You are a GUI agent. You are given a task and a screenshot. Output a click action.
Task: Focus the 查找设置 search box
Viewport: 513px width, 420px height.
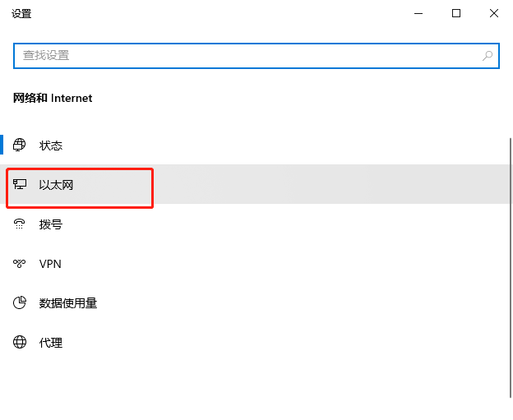(x=256, y=56)
